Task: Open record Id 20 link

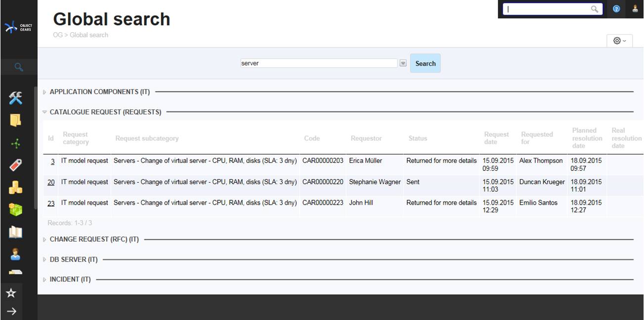Action: click(x=51, y=182)
